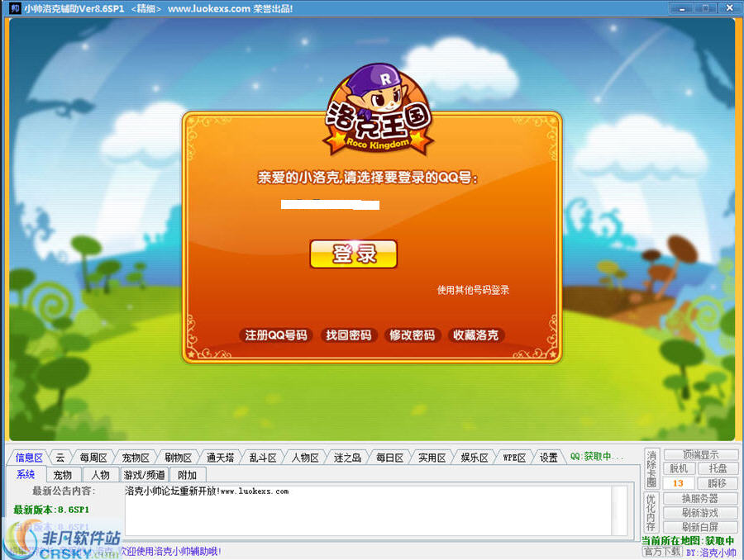Click 注册QQ号码 button

coord(275,335)
